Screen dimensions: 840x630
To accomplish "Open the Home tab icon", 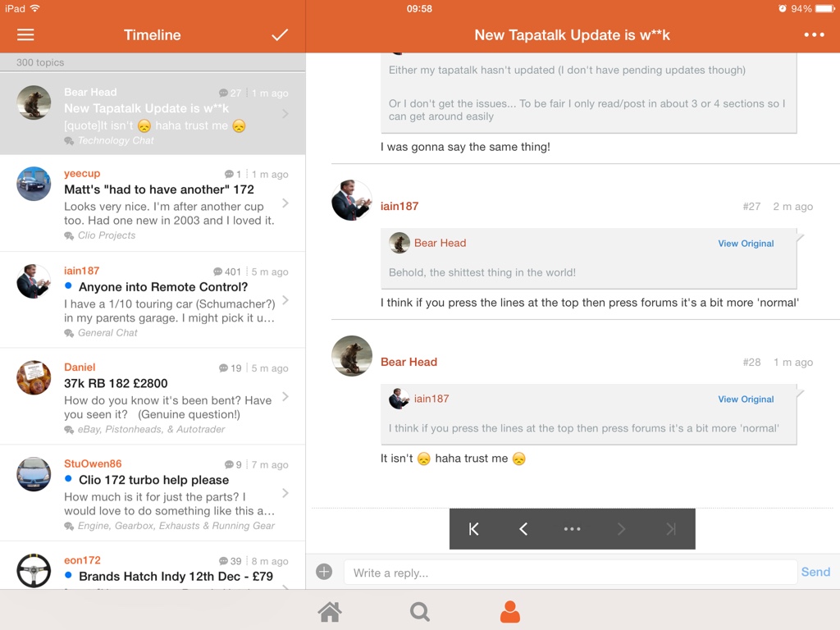I will pos(330,612).
